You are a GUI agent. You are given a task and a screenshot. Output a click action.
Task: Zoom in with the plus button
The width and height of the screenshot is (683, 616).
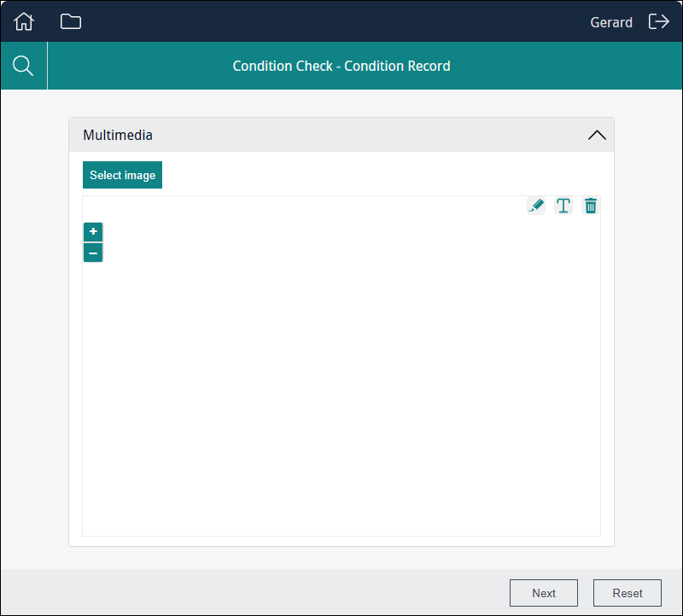pos(93,232)
